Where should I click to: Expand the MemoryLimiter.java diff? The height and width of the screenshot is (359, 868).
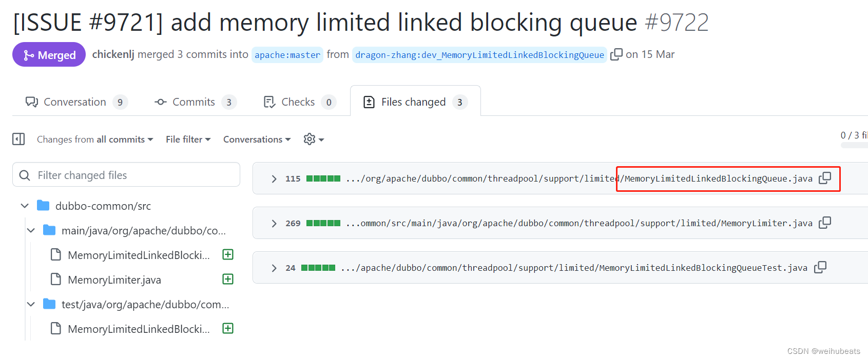coord(274,223)
